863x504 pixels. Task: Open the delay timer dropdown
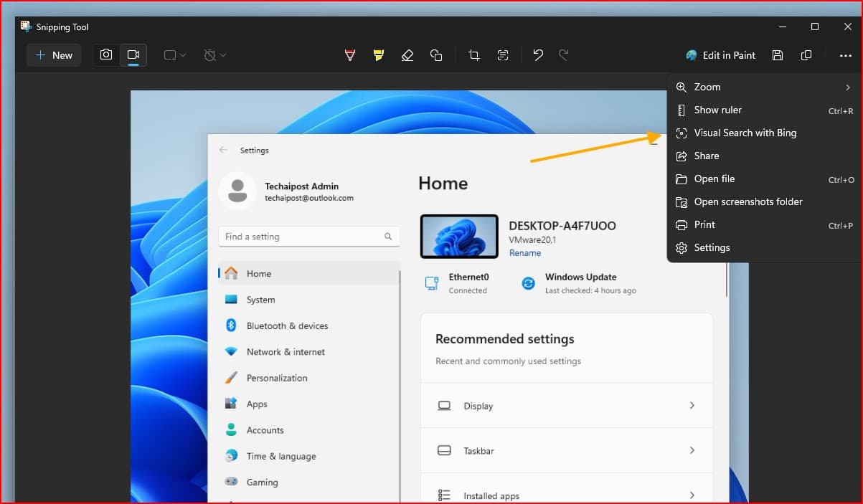(214, 55)
